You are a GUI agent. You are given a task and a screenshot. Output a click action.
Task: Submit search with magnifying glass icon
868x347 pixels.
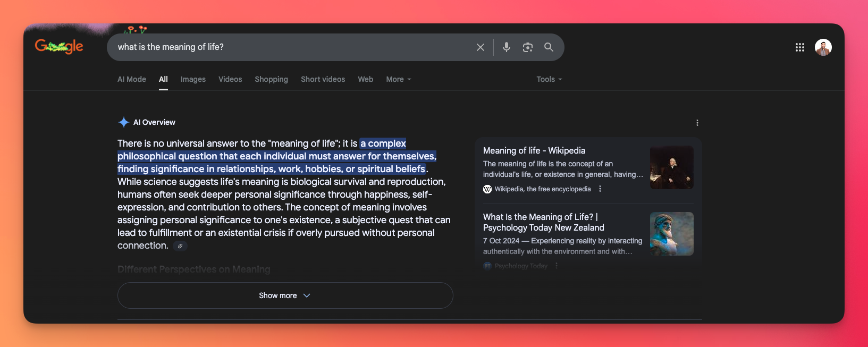click(x=549, y=47)
